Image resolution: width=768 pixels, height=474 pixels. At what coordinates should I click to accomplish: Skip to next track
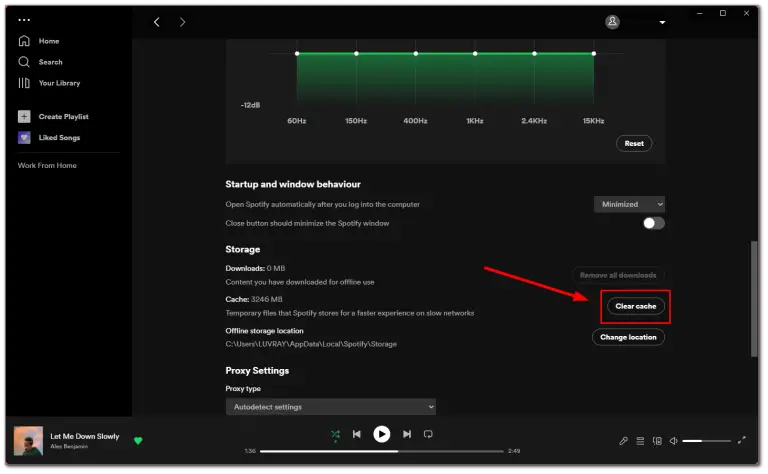406,434
